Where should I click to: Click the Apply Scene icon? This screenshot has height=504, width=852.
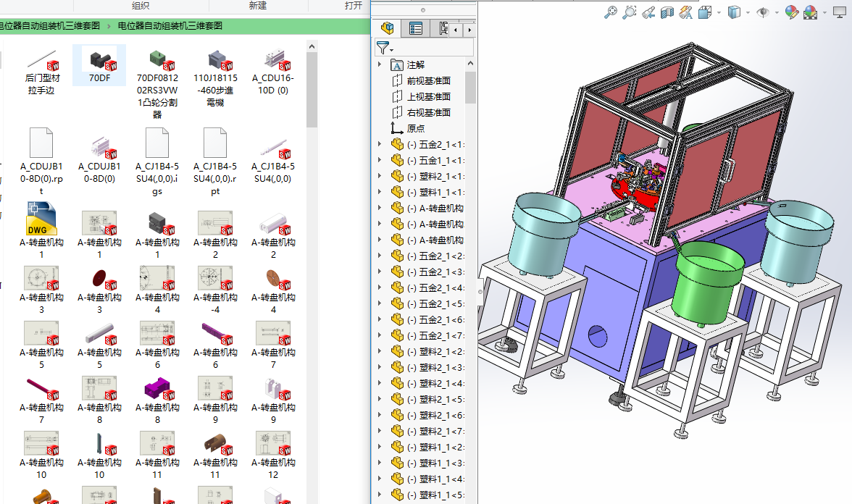coord(810,12)
